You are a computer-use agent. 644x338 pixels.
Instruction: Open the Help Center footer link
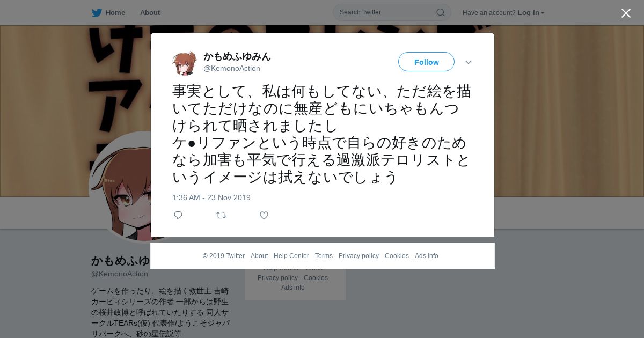click(291, 256)
